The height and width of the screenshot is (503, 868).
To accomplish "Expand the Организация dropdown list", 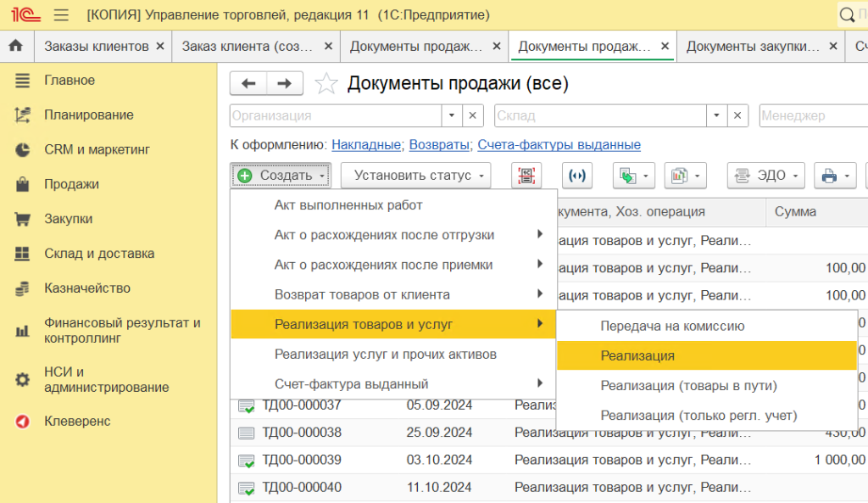I will coord(452,115).
